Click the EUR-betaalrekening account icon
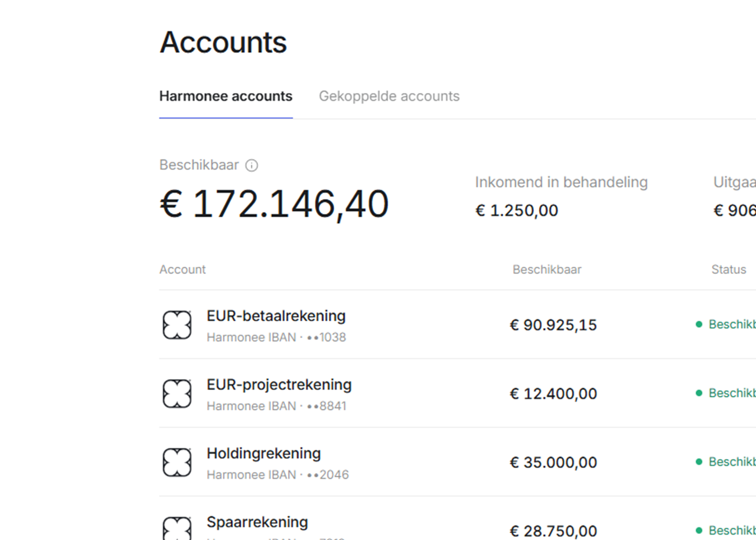The height and width of the screenshot is (540, 756). tap(177, 325)
